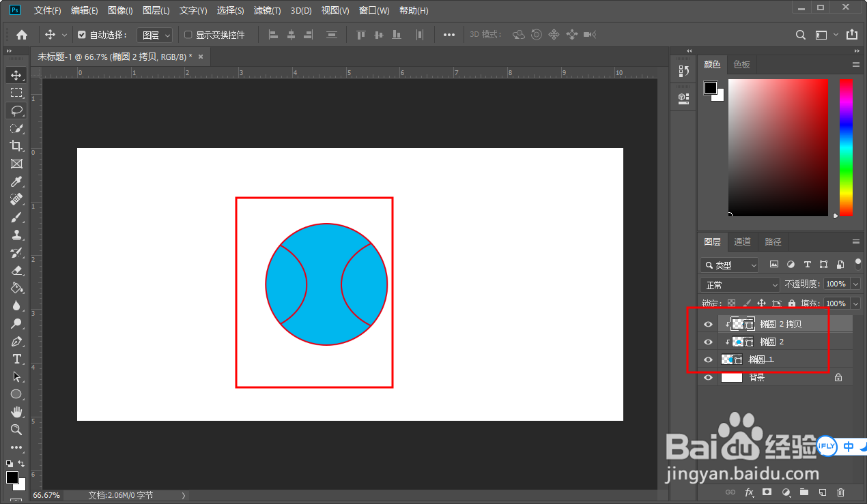Toggle lock all for layer

[x=792, y=303]
